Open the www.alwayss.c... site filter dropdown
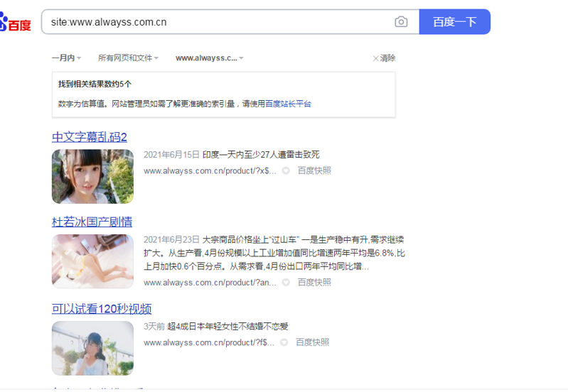This screenshot has width=568, height=392. [210, 58]
